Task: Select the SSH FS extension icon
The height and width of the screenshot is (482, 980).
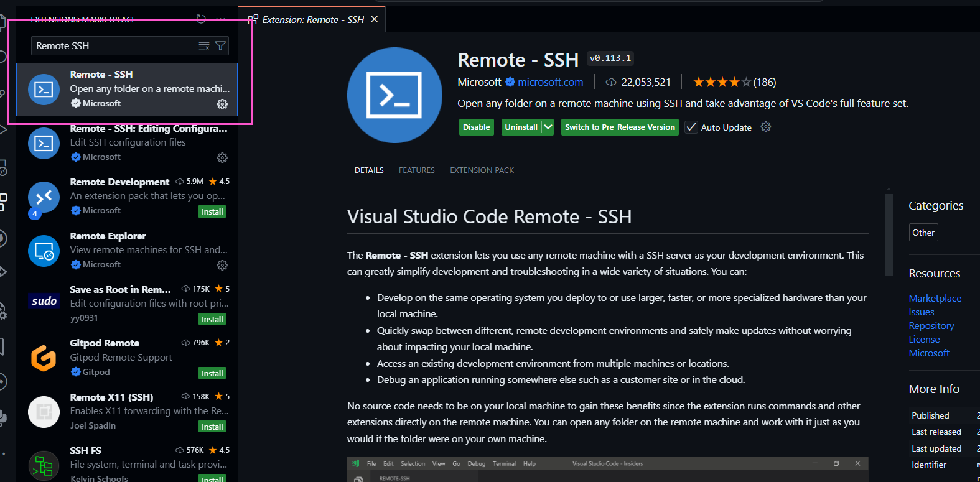Action: (44, 466)
